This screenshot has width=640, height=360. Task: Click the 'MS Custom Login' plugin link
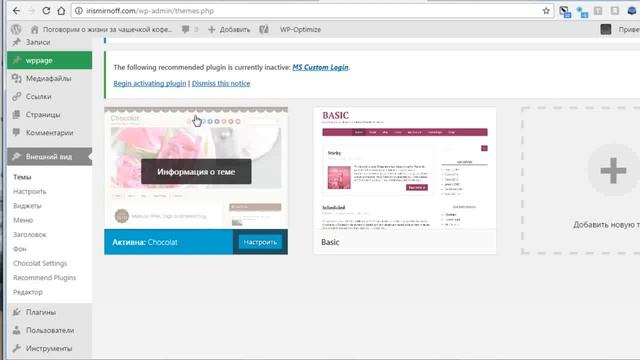(x=320, y=67)
